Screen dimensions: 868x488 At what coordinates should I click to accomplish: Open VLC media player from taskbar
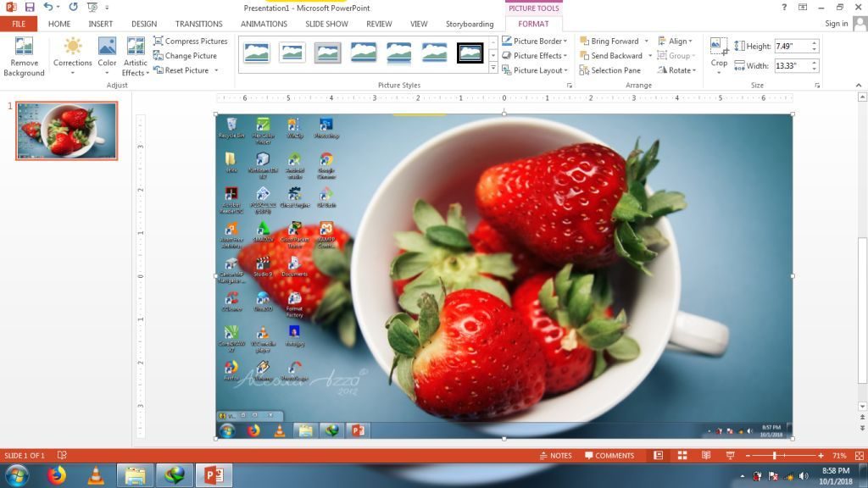96,476
